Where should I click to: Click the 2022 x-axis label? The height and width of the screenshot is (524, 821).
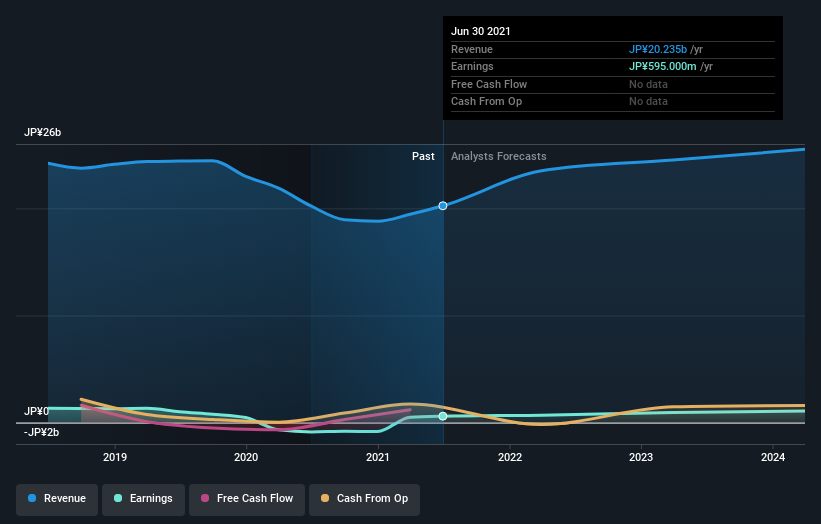pos(510,457)
